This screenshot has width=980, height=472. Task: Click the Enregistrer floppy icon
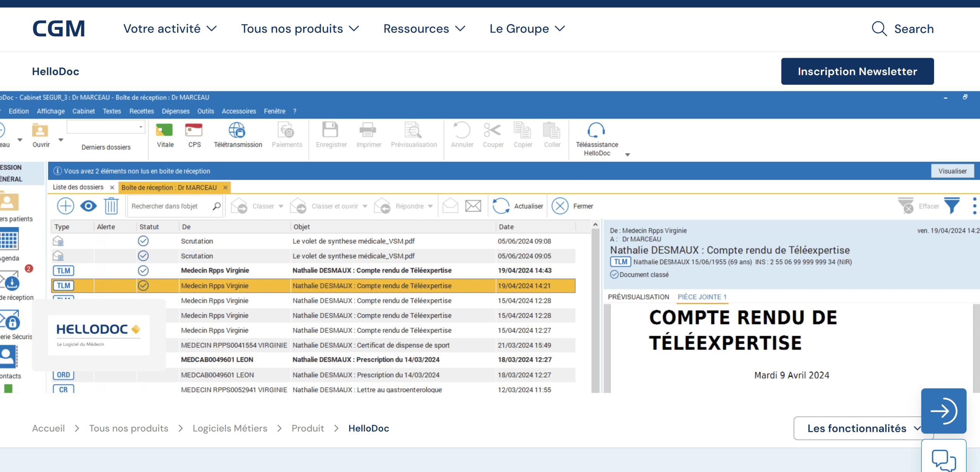pos(330,130)
